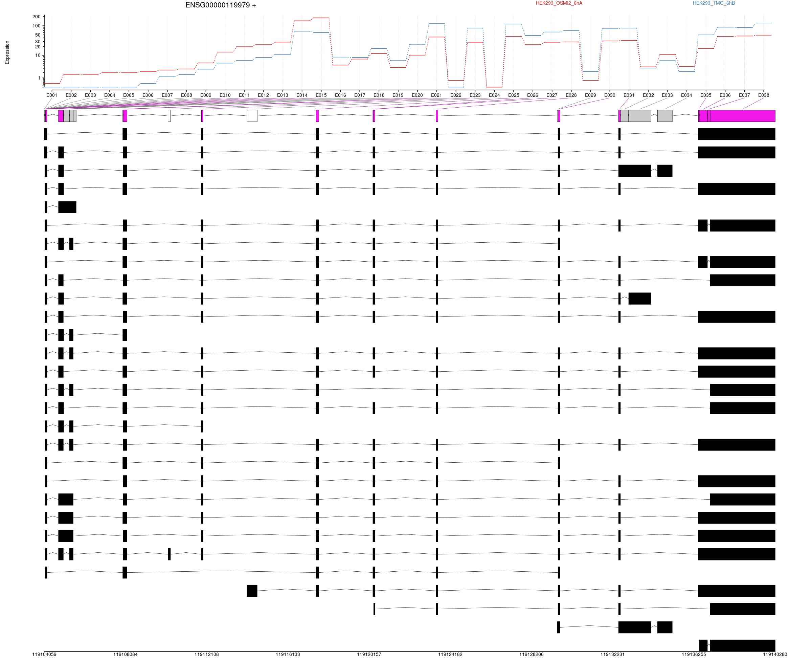
Task: Click y-axis tick value 10
Action: [x=38, y=56]
